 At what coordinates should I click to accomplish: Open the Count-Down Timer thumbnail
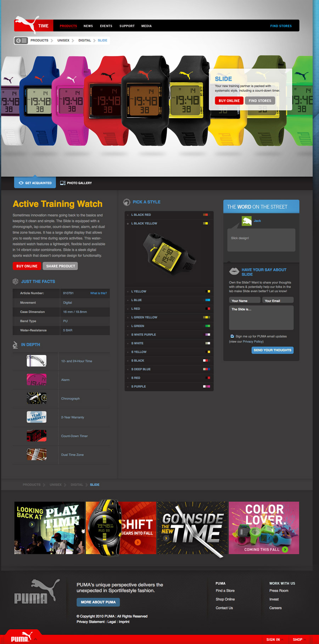pyautogui.click(x=37, y=436)
